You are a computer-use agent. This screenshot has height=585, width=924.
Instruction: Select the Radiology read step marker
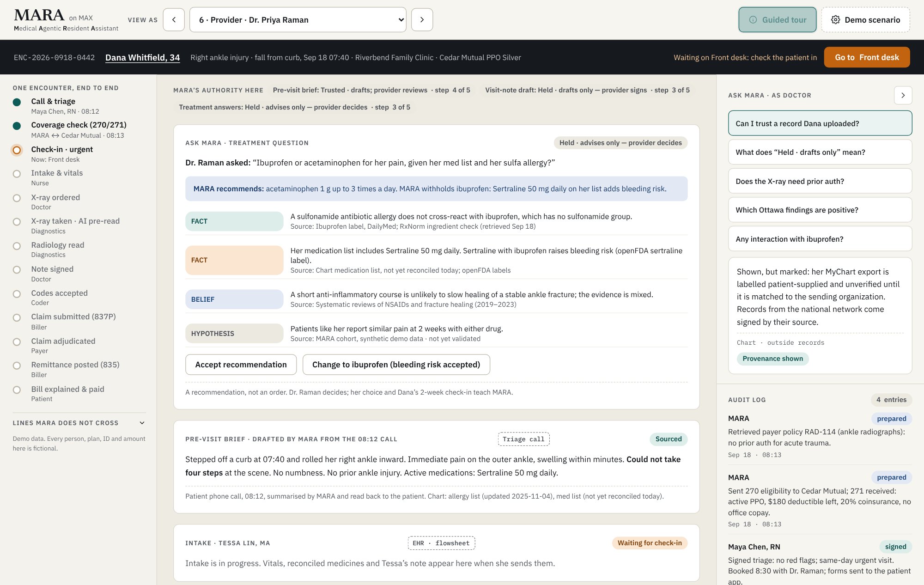tap(17, 246)
